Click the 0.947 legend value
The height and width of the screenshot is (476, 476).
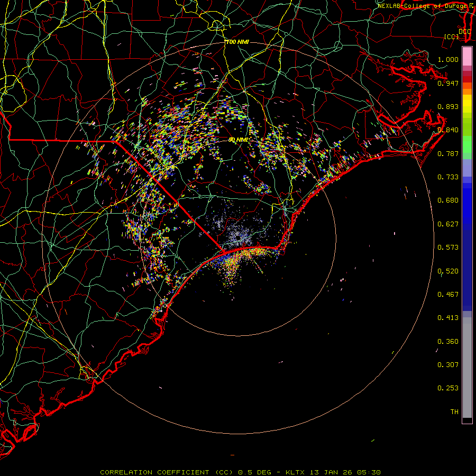(448, 83)
